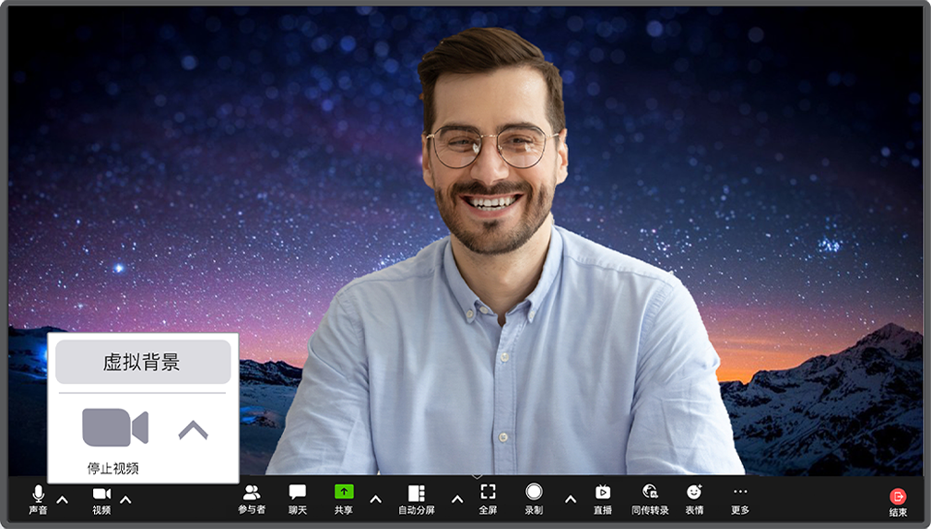
Task: Click enlarged camera icon above 停止视频
Action: (x=115, y=427)
